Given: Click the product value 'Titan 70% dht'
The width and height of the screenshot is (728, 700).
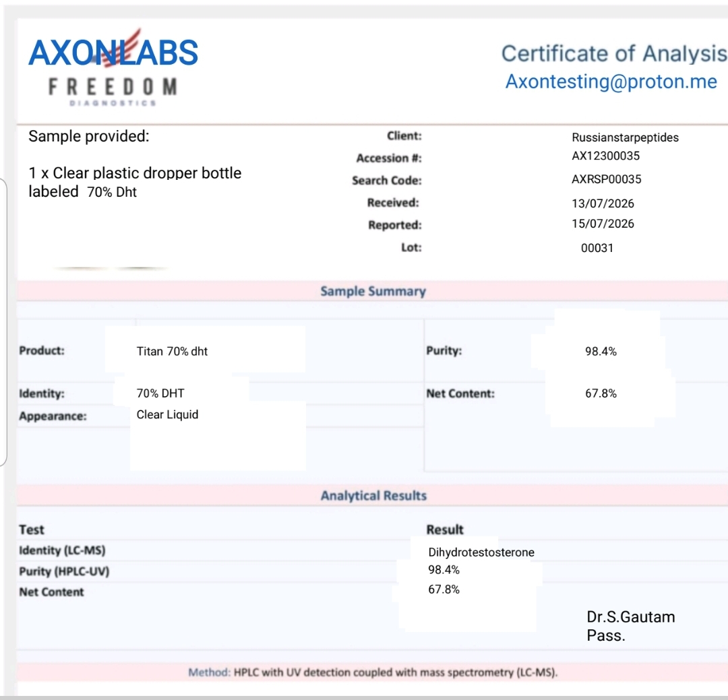Looking at the screenshot, I should (172, 352).
